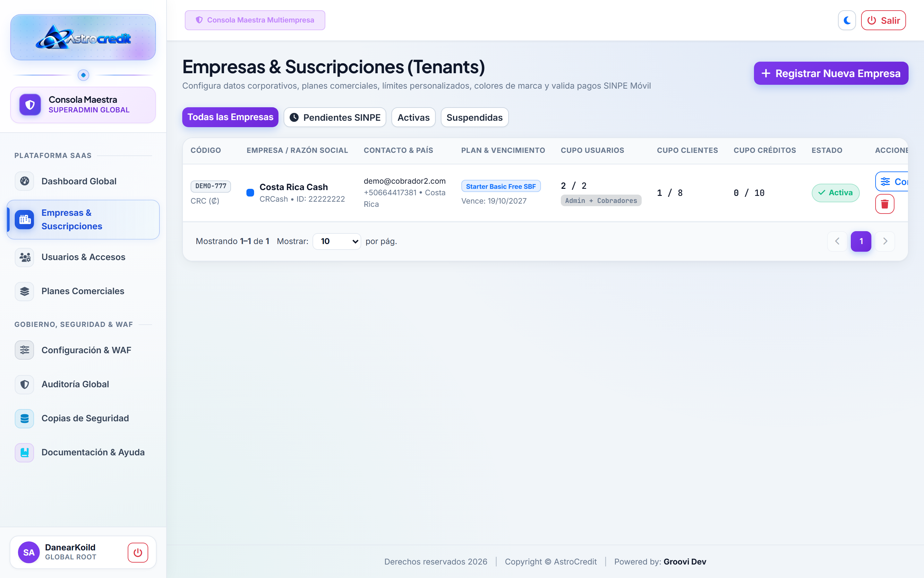The height and width of the screenshot is (578, 924).
Task: Open Documentación & Ayuda
Action: (83, 452)
